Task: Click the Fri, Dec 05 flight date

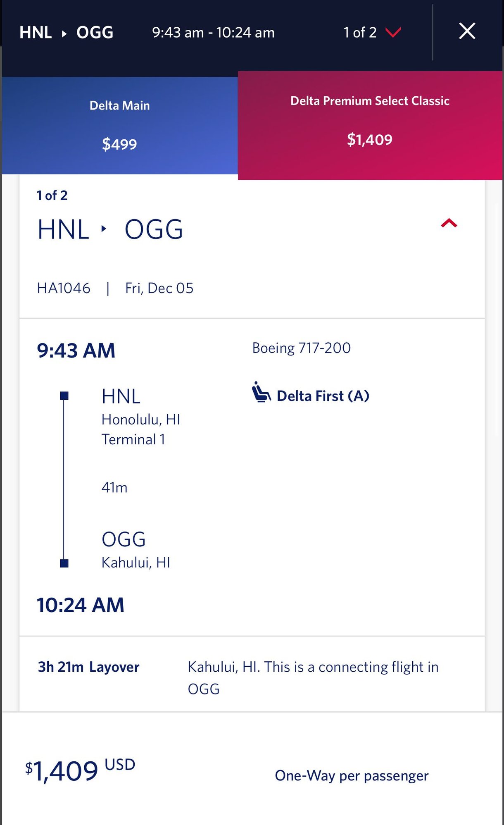Action: (x=159, y=288)
